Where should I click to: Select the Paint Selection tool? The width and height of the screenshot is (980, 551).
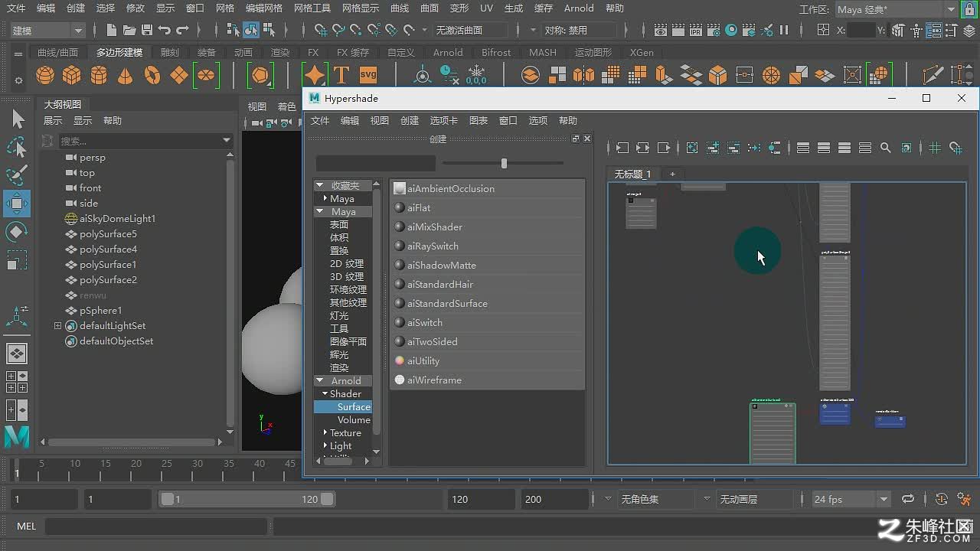pos(17,175)
